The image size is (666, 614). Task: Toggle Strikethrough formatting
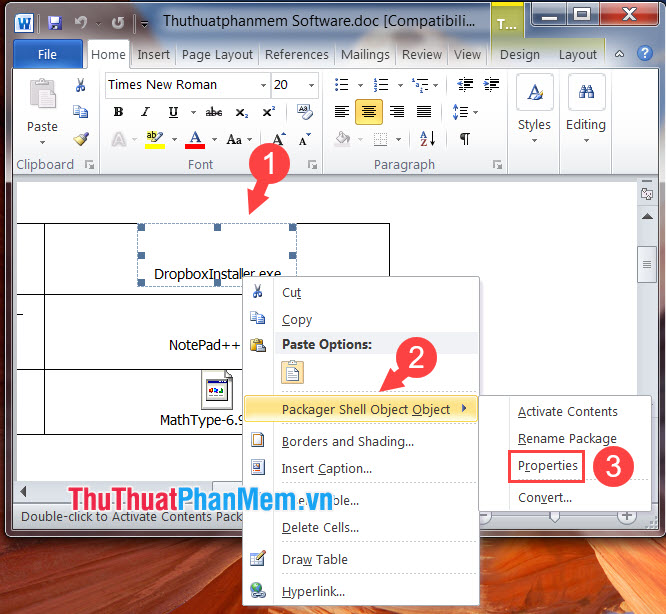[x=214, y=112]
